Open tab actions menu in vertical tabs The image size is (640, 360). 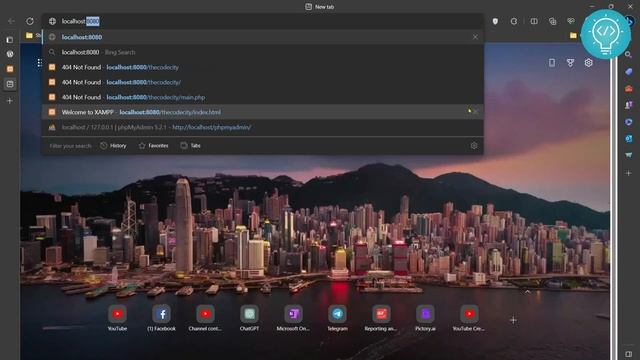point(10,40)
